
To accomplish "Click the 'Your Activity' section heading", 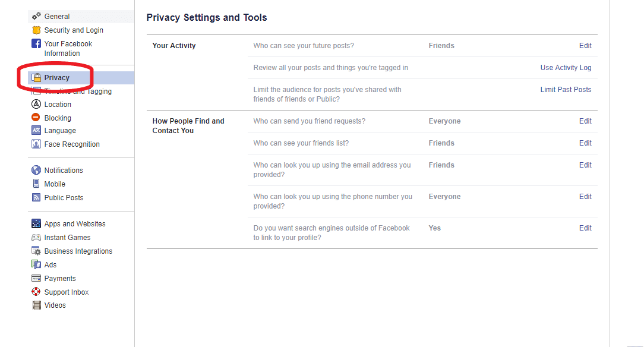I will pyautogui.click(x=173, y=46).
